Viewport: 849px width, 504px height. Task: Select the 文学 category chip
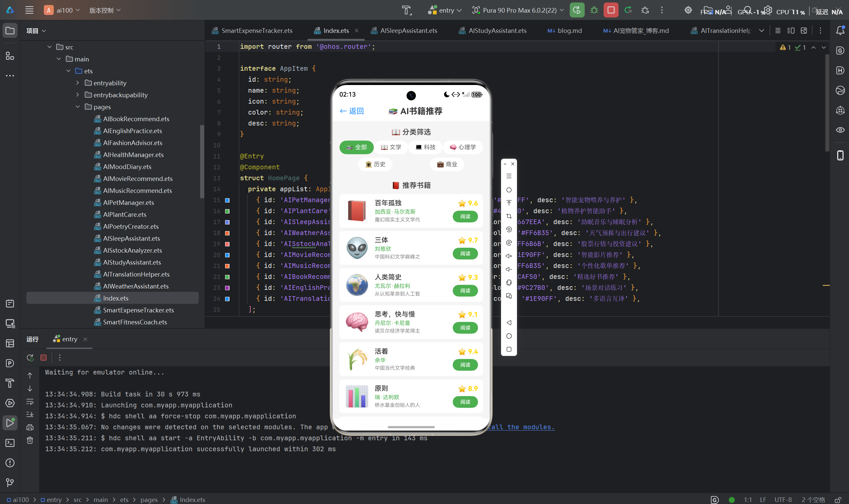click(x=391, y=147)
